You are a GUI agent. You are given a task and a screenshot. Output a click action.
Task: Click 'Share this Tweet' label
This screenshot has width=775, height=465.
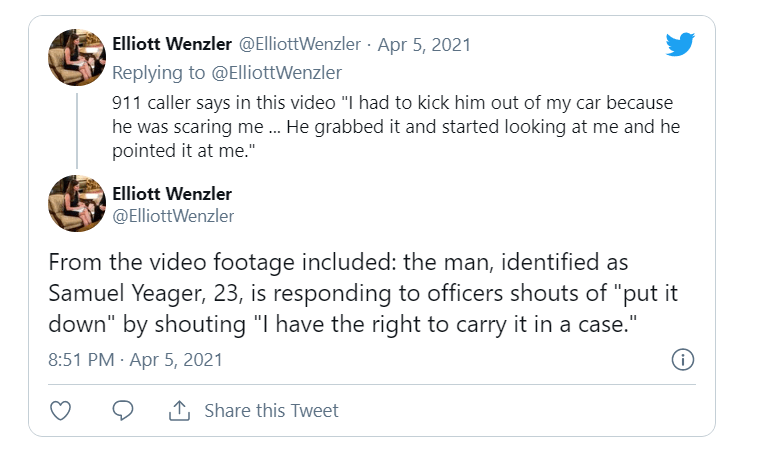(271, 411)
